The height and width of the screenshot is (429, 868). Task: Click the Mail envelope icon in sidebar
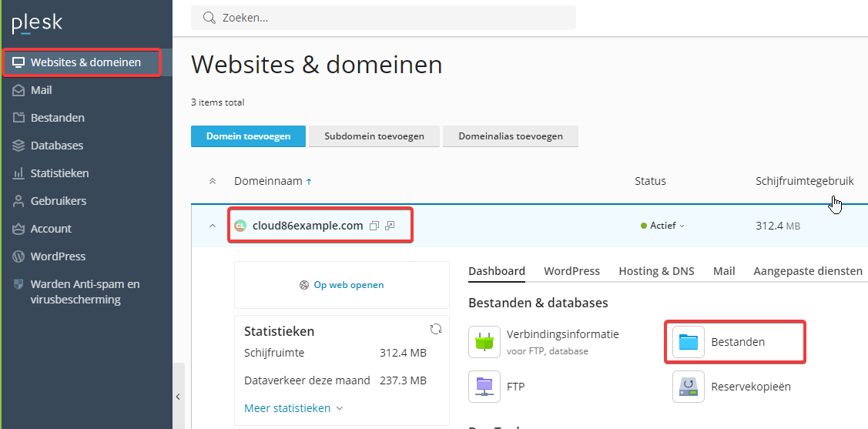(x=18, y=90)
